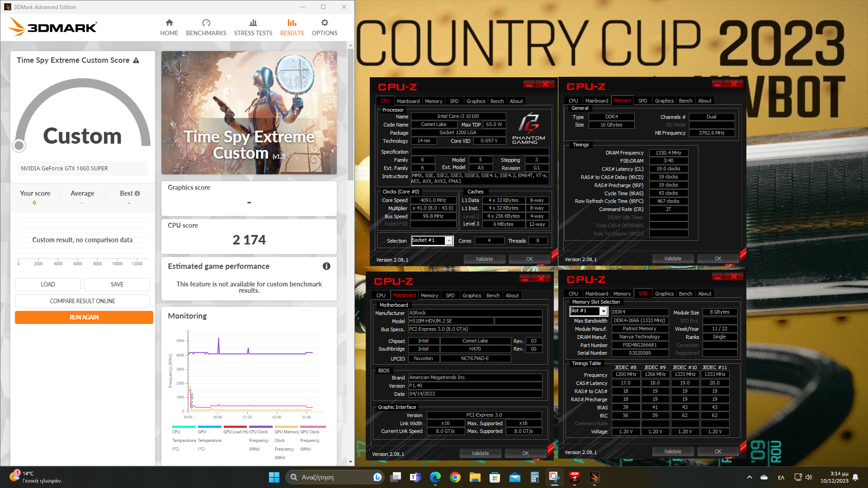Click Validate in CPU-Z SPD window
Viewport: 868px width, 488px height.
[x=673, y=451]
